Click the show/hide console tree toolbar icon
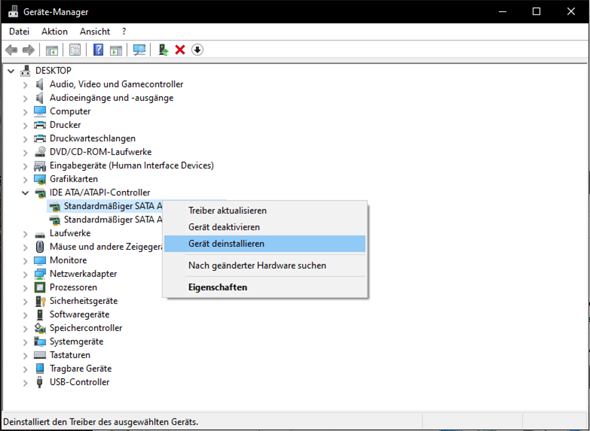Viewport: 590px width, 431px height. tap(52, 50)
